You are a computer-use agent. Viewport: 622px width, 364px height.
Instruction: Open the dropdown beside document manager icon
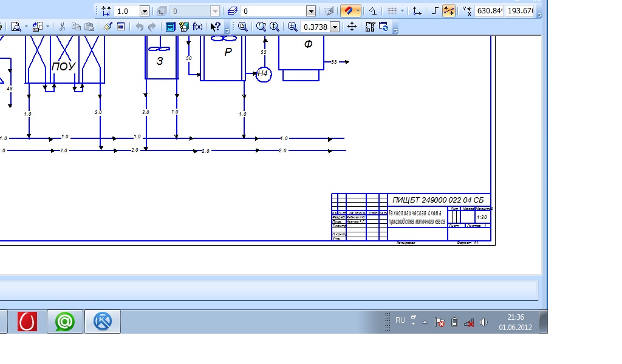point(47,27)
